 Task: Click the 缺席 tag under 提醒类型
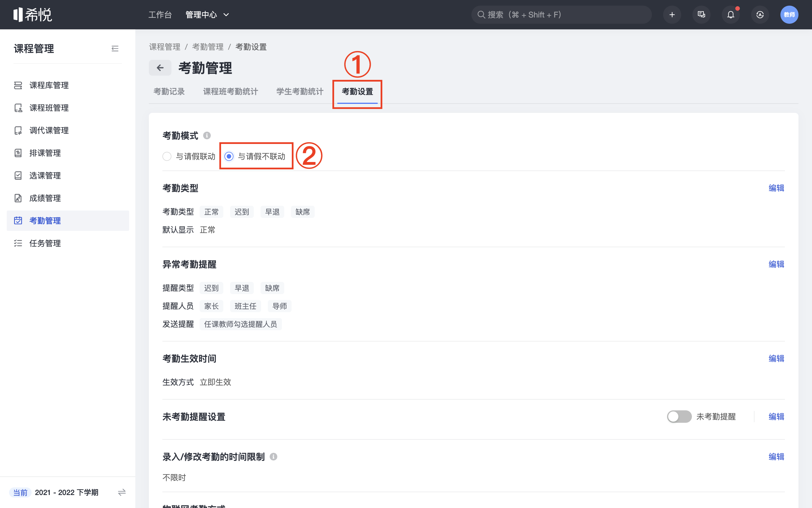(x=272, y=288)
